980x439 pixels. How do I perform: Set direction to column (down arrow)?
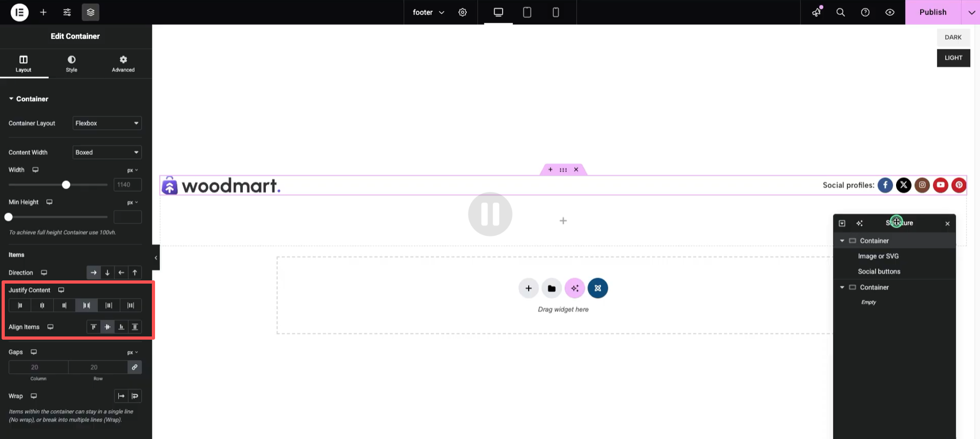coord(107,272)
